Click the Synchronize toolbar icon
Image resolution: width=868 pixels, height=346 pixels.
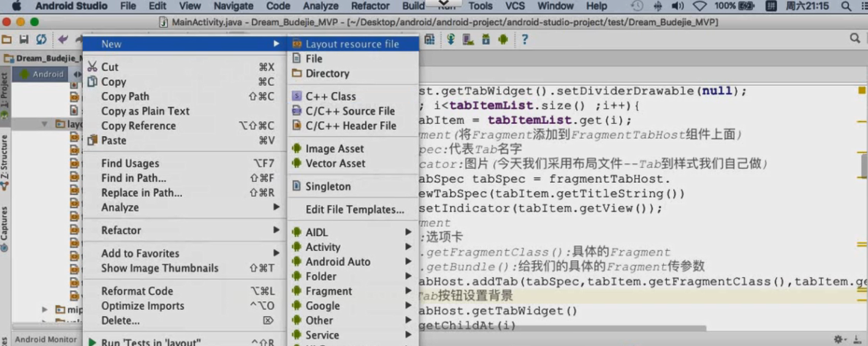(x=41, y=39)
